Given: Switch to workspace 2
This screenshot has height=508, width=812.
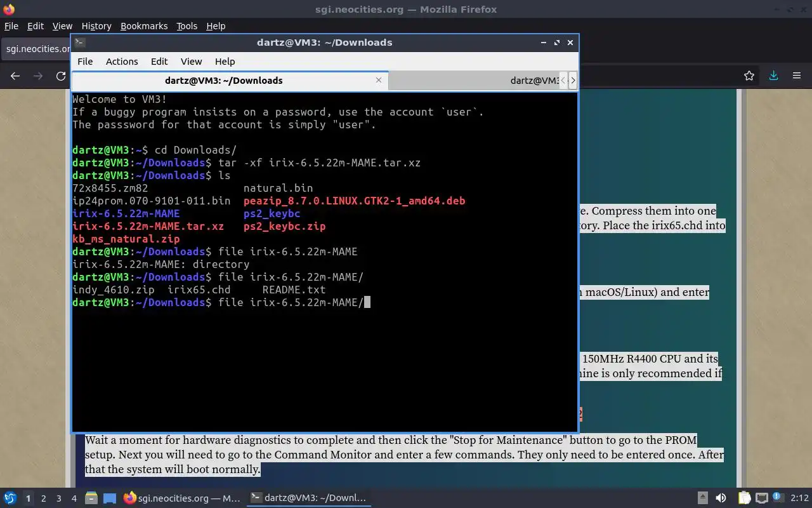Looking at the screenshot, I should pos(43,498).
